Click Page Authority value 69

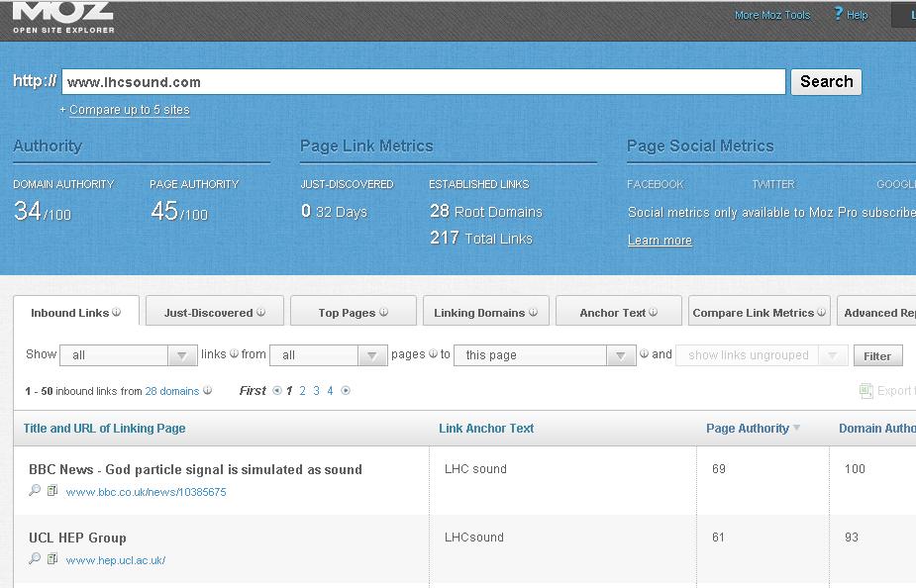click(719, 469)
